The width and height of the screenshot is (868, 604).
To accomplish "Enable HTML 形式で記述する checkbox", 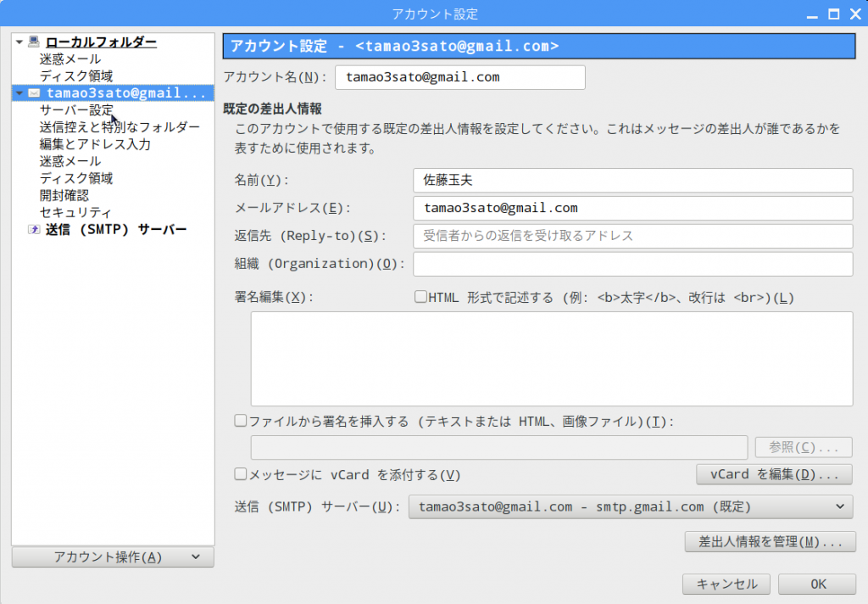I will (420, 297).
